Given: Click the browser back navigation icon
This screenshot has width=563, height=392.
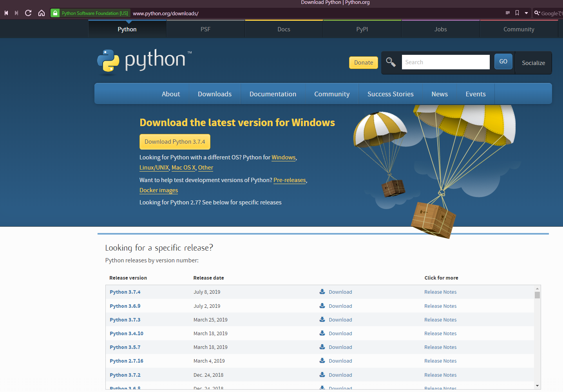Looking at the screenshot, I should coord(6,13).
